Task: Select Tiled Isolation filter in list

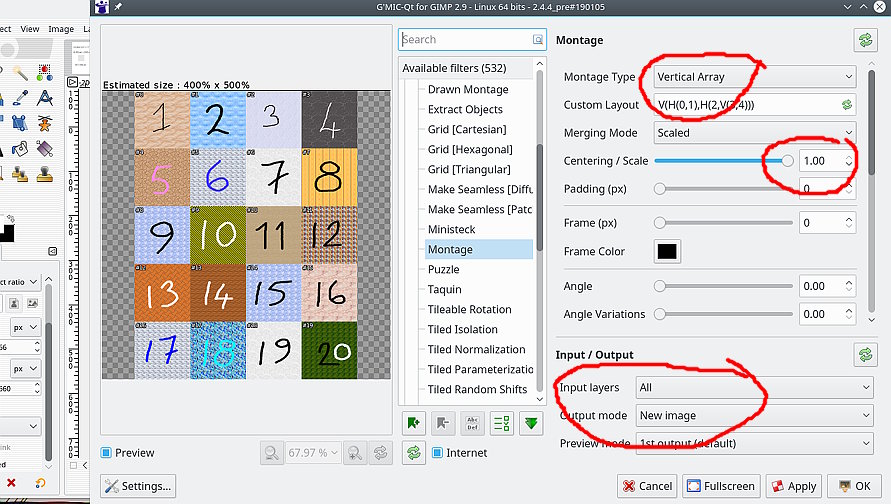Action: coord(462,329)
